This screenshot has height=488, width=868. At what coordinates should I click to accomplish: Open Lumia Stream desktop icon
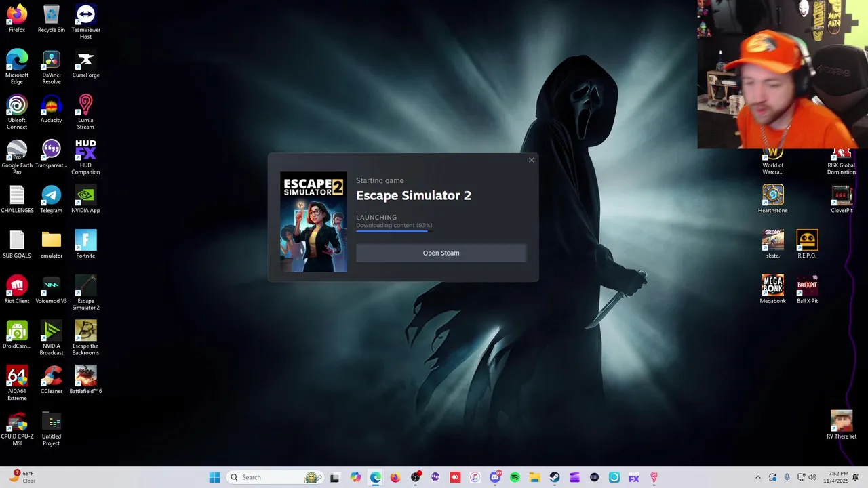click(x=85, y=112)
